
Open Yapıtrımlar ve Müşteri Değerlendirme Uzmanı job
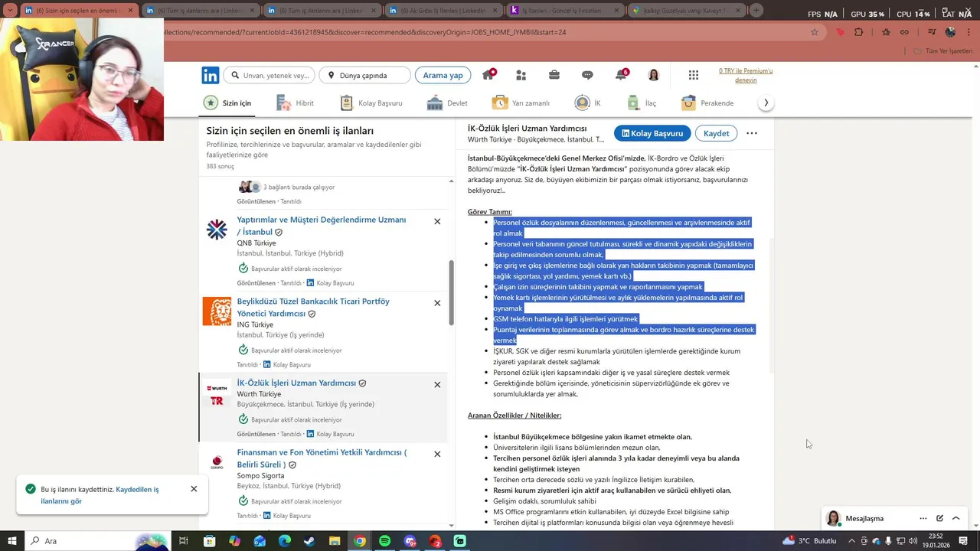(322, 226)
